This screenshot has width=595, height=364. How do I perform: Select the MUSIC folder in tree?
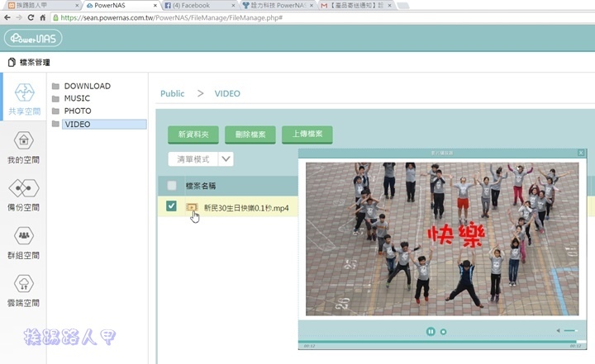(77, 98)
